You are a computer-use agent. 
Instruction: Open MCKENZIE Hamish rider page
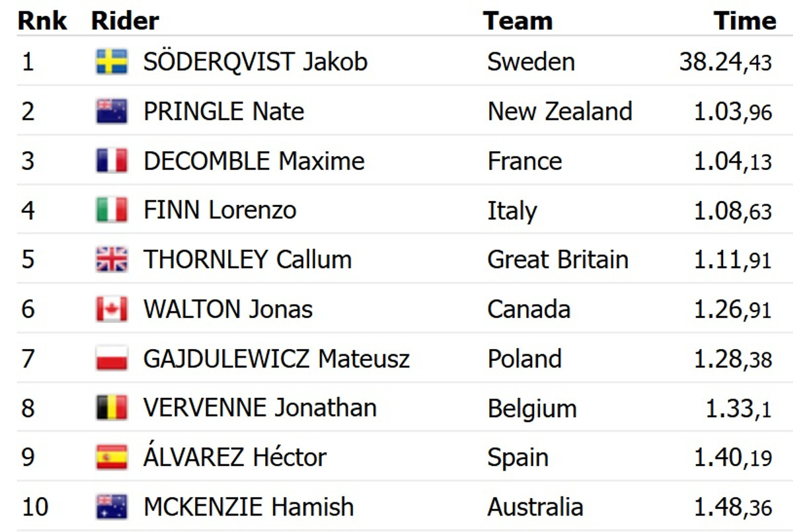click(x=248, y=507)
